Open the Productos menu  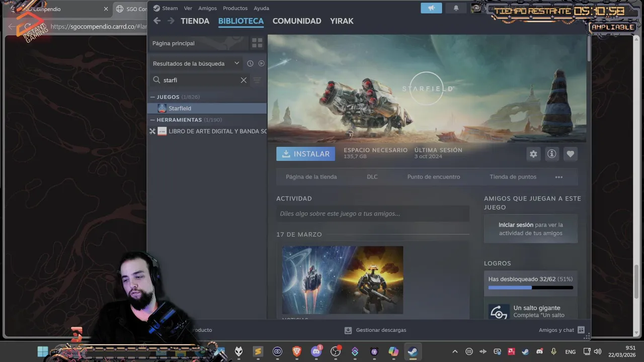coord(235,8)
